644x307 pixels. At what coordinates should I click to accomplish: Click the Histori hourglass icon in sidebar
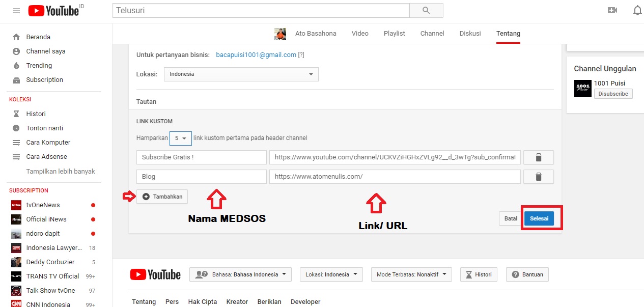pos(16,114)
